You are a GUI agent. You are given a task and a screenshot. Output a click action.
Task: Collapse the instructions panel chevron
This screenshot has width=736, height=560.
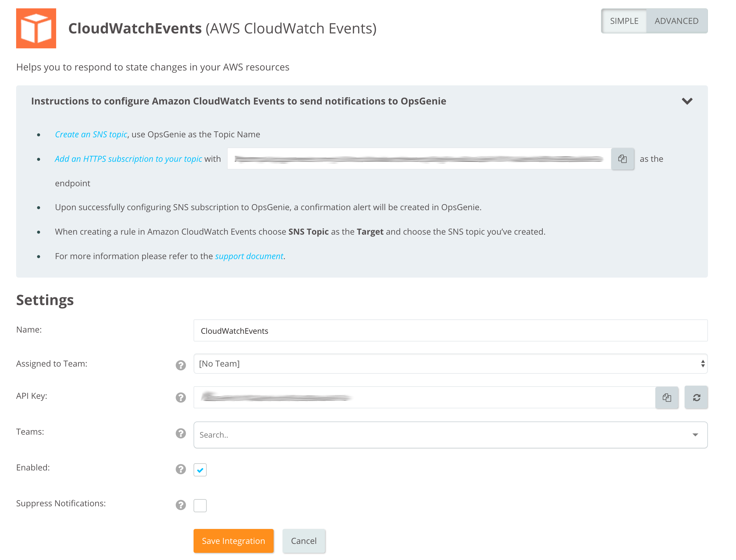(x=687, y=101)
